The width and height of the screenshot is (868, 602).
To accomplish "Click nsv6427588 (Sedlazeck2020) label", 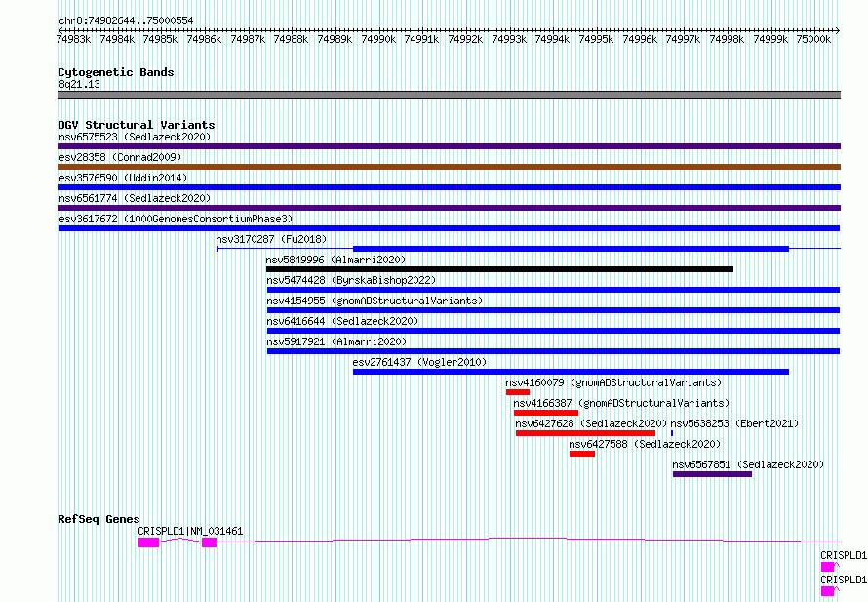I will click(645, 444).
